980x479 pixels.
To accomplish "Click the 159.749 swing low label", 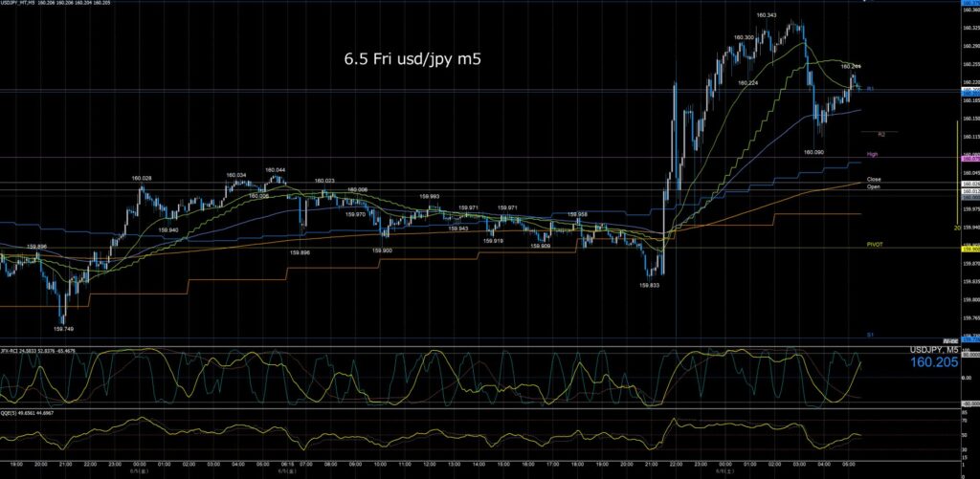I will pyautogui.click(x=64, y=329).
